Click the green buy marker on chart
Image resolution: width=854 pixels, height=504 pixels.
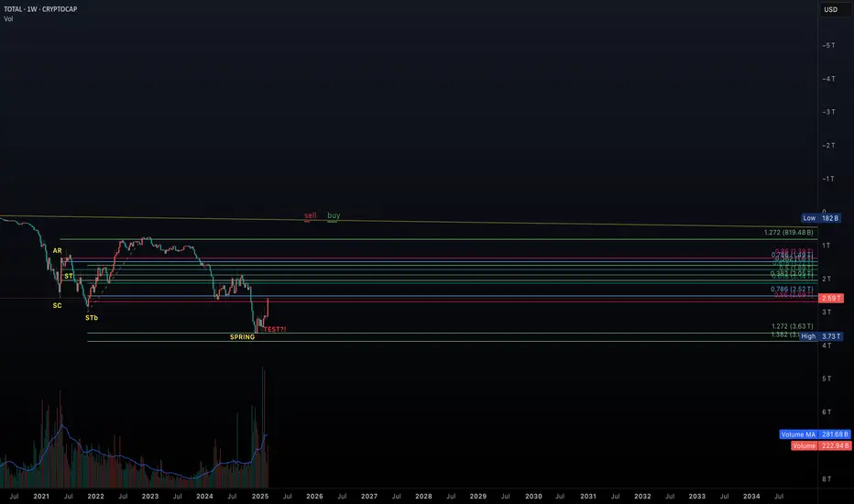coord(334,215)
